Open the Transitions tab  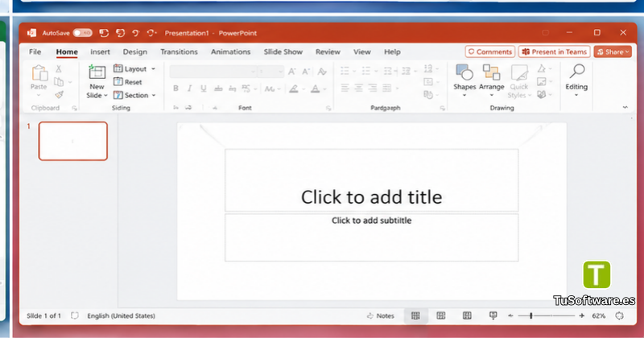179,52
